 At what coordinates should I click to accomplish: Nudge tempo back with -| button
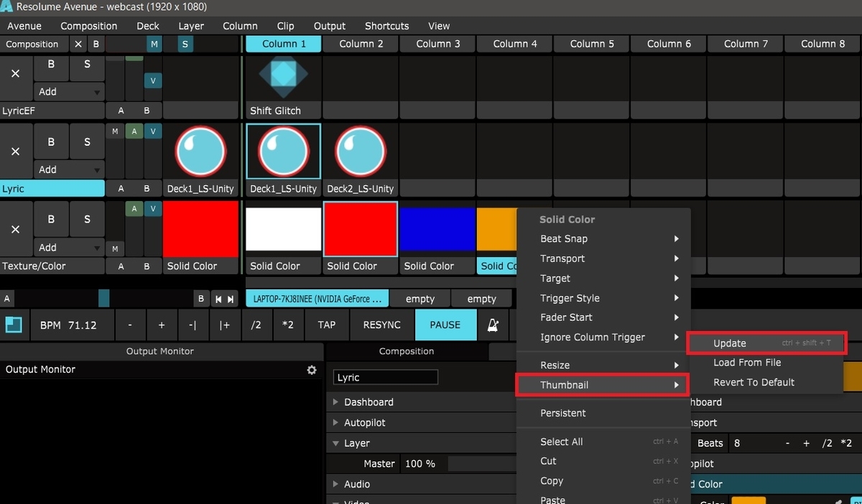[193, 325]
